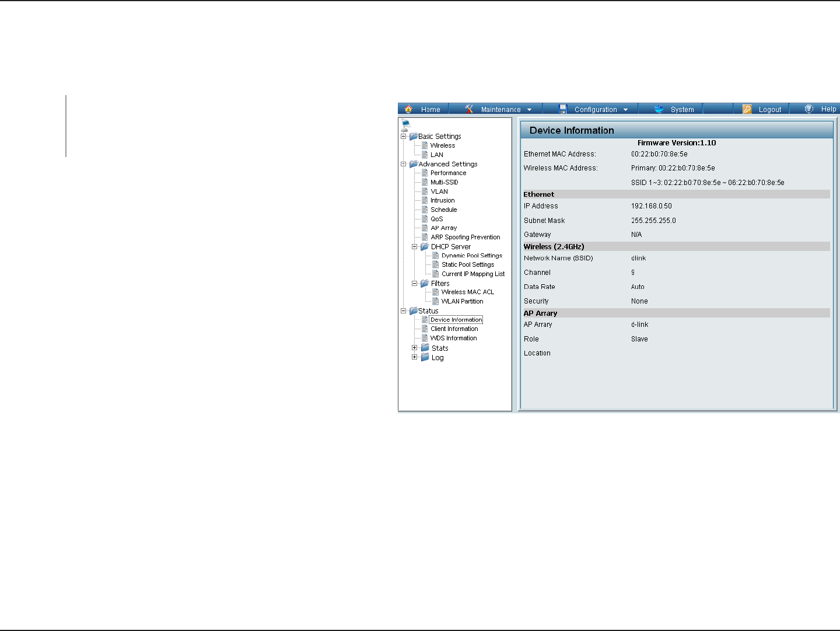Click the Log folder icon
The width and height of the screenshot is (840, 631).
425,357
